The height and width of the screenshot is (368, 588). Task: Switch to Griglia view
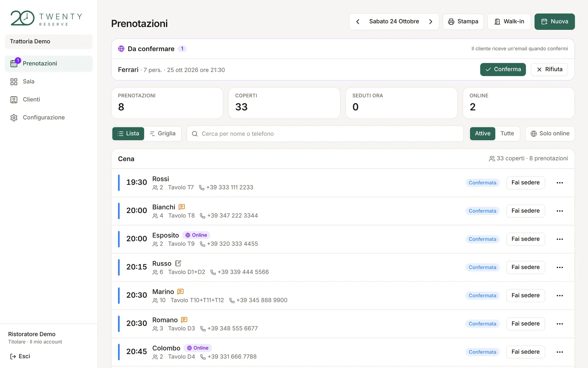point(162,134)
